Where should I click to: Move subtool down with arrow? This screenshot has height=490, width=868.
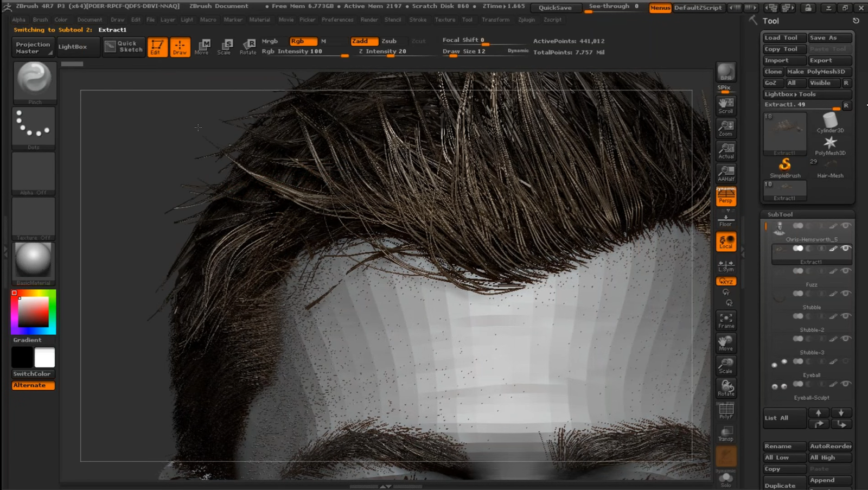click(841, 412)
